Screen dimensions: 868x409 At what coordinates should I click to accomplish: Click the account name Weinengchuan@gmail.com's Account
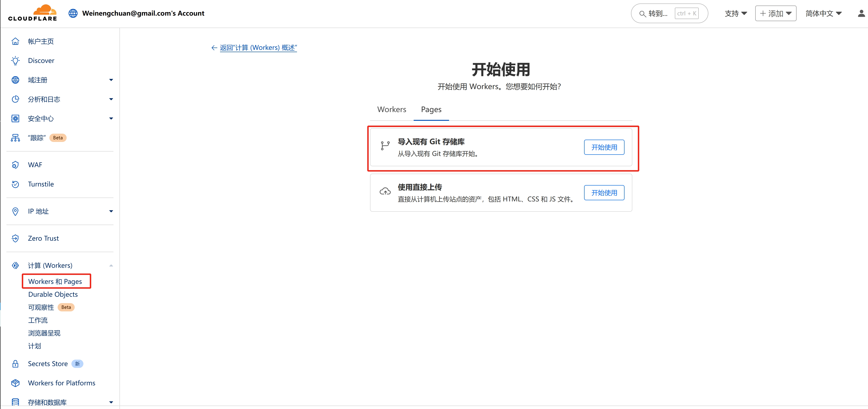coord(143,13)
